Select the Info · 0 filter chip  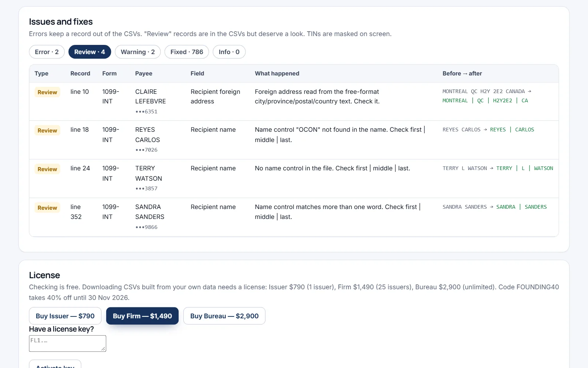(x=229, y=52)
